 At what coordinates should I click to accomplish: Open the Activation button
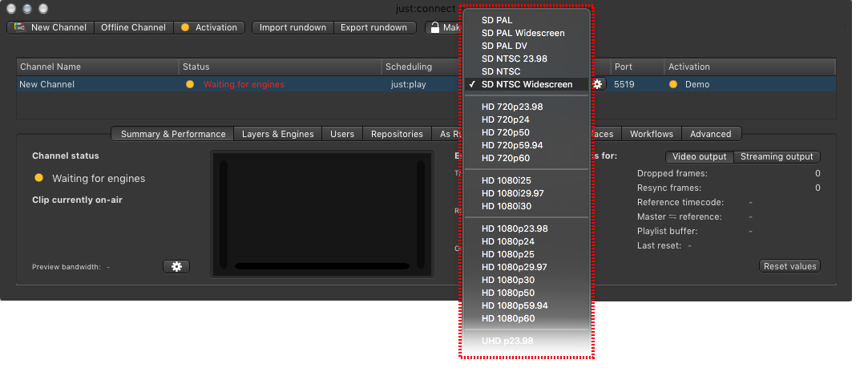tap(209, 28)
